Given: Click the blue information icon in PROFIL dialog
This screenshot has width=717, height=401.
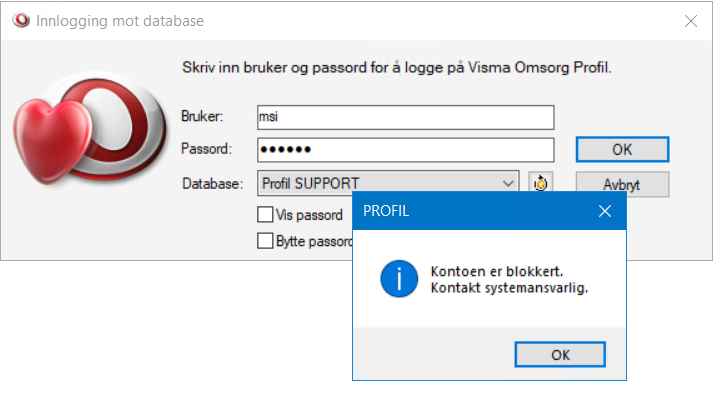Looking at the screenshot, I should (399, 279).
